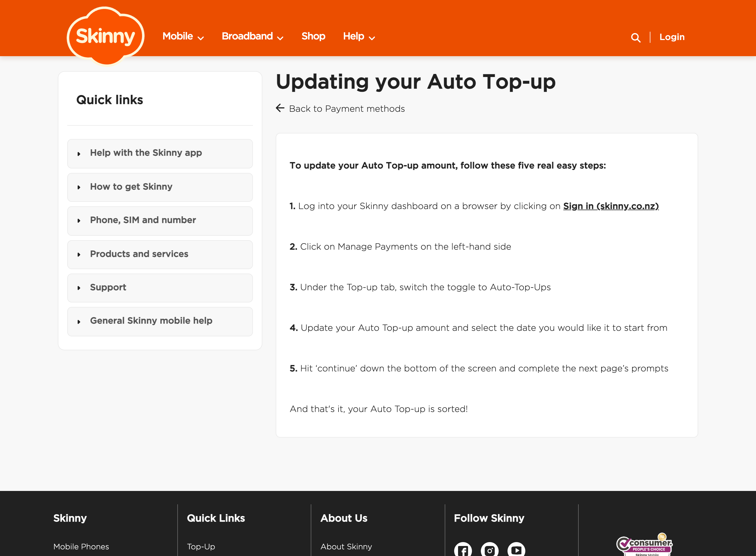Screen dimensions: 756x556
Task: Click the 'Updating your Auto Top-up' heading
Action: 415,82
